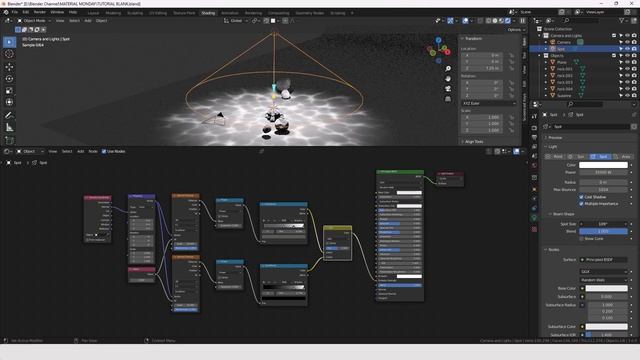
Task: Set light type to Sun
Action: tap(578, 157)
